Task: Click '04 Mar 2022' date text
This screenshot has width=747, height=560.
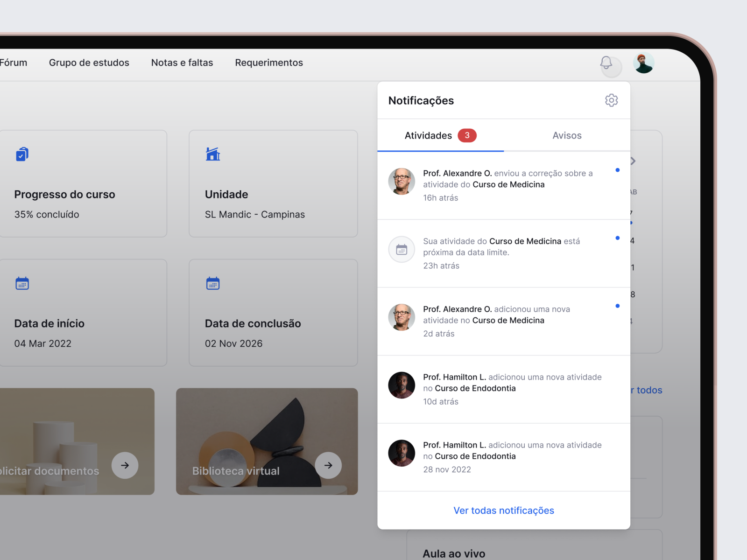Action: [43, 343]
